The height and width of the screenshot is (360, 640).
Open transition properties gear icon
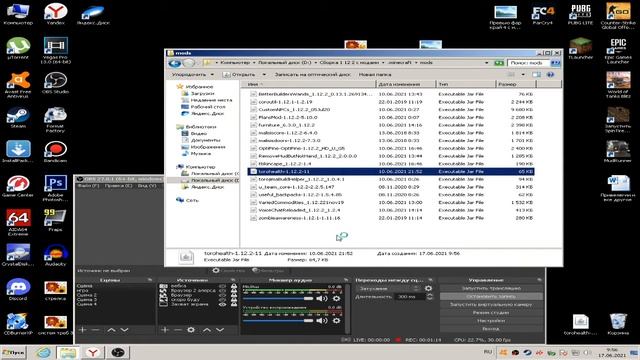pos(428,289)
